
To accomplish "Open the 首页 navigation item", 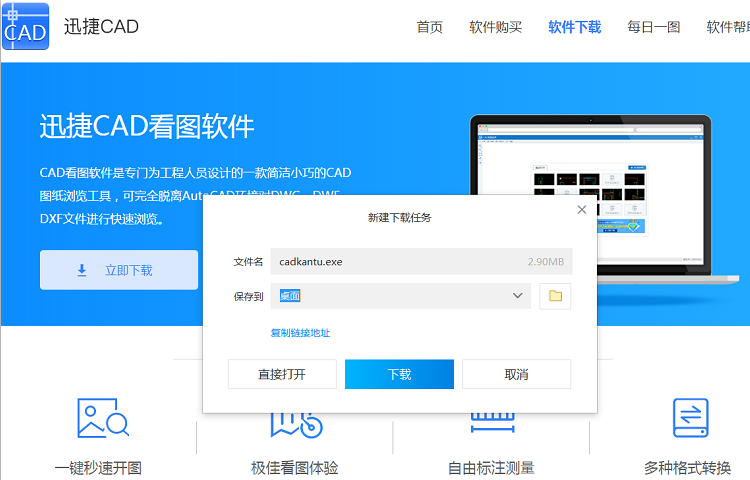I will pyautogui.click(x=430, y=27).
